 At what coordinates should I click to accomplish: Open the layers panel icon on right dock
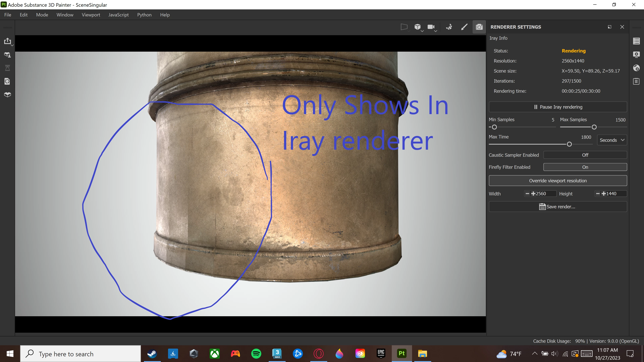tap(636, 41)
